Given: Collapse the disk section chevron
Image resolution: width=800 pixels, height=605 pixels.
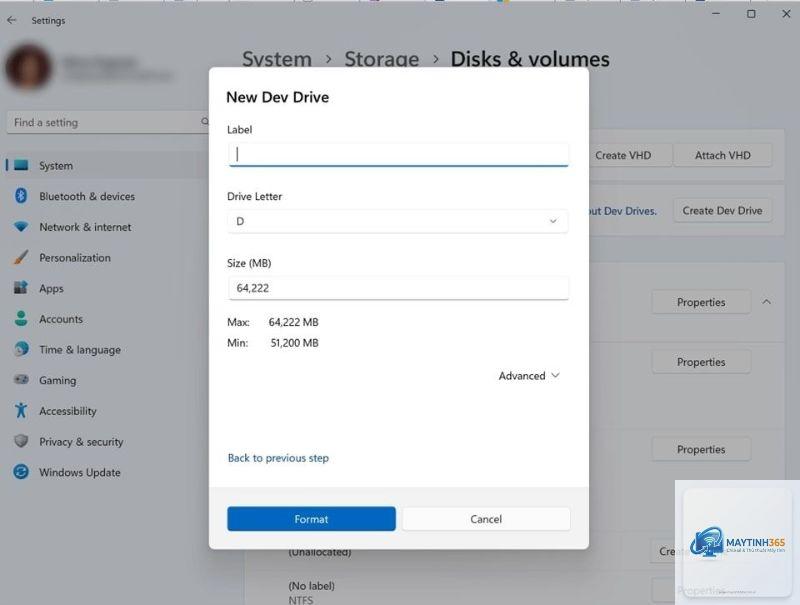Looking at the screenshot, I should point(766,302).
